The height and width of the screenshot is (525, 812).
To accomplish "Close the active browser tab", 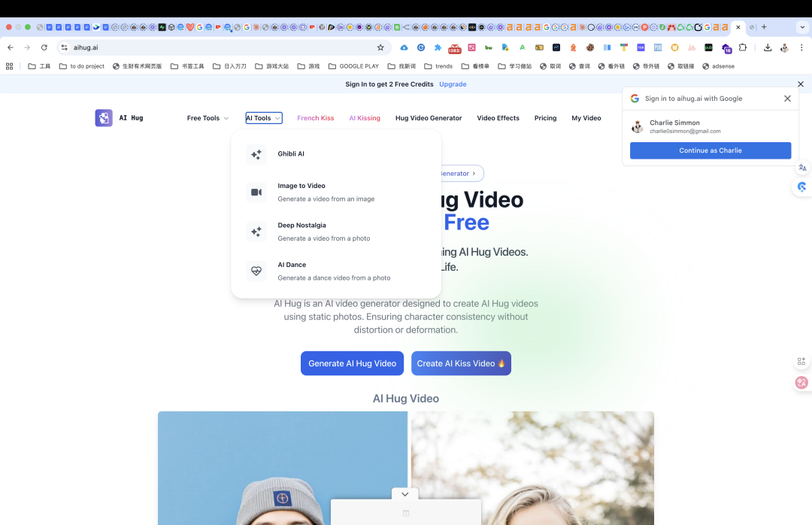I will [x=738, y=27].
